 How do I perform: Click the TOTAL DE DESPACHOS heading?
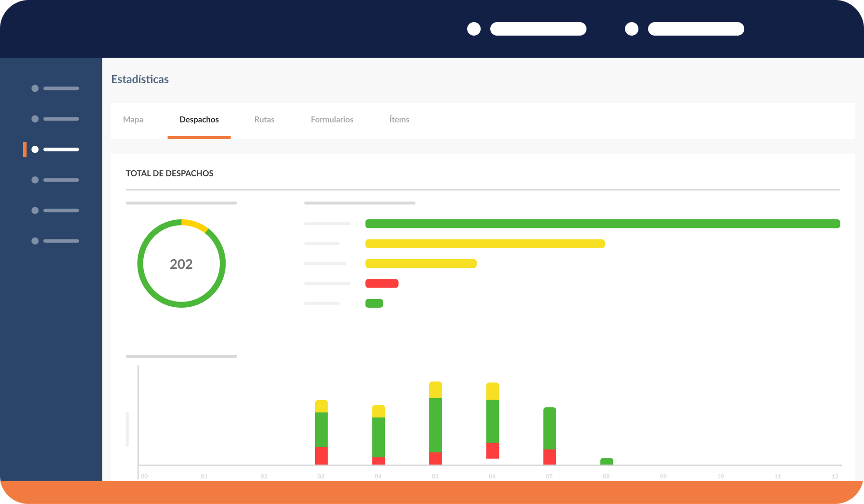pyautogui.click(x=170, y=173)
